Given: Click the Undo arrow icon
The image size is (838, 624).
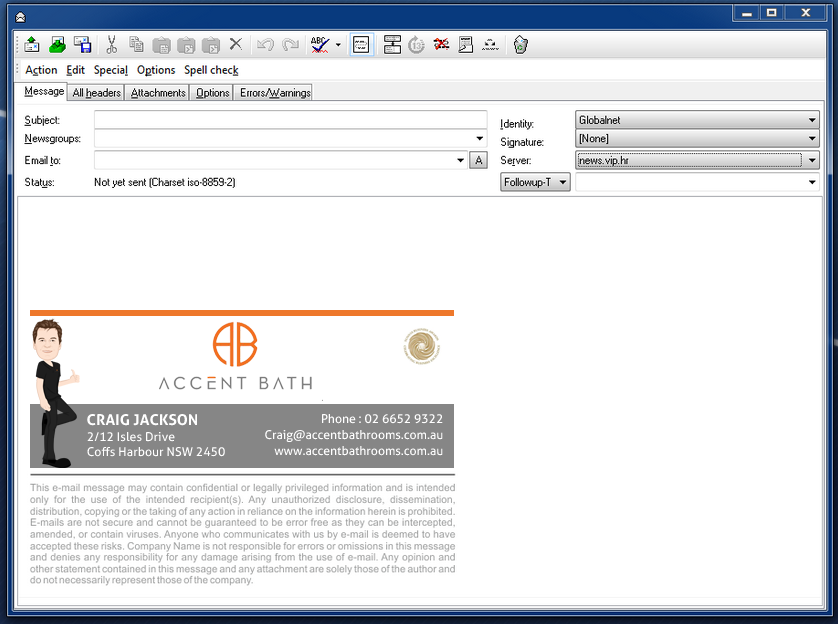Looking at the screenshot, I should tap(265, 44).
